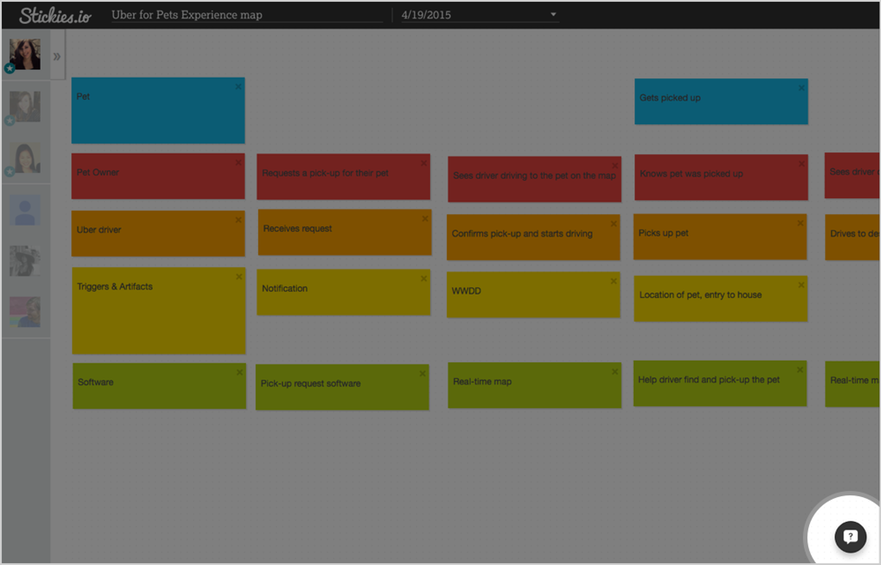Delete the WWDD yellow sticky
This screenshot has height=565, width=881.
(x=614, y=282)
